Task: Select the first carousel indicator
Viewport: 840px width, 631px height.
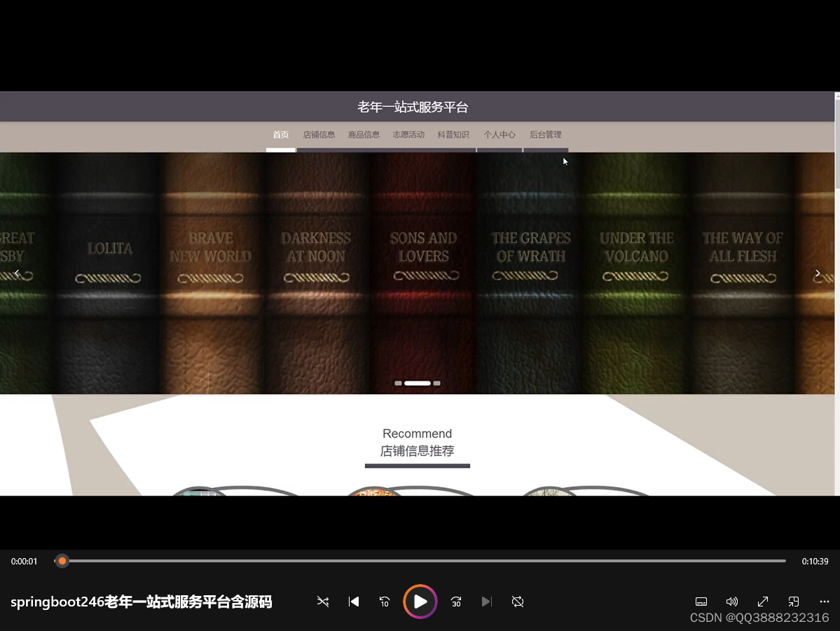Action: pos(398,384)
